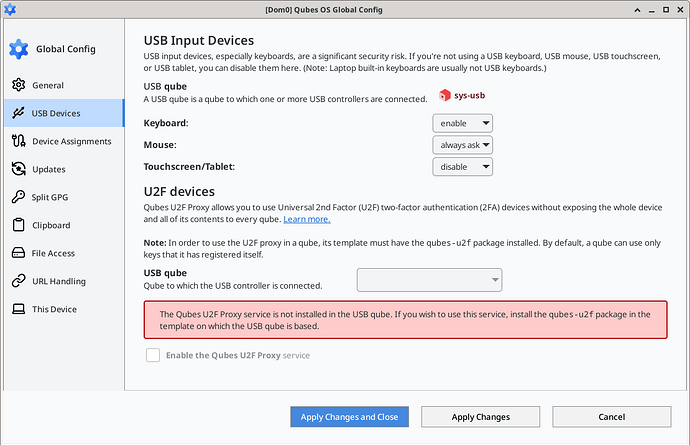This screenshot has height=445, width=690.
Task: Click 'Qube to which the USB controller is connected.' text
Action: click(x=233, y=286)
